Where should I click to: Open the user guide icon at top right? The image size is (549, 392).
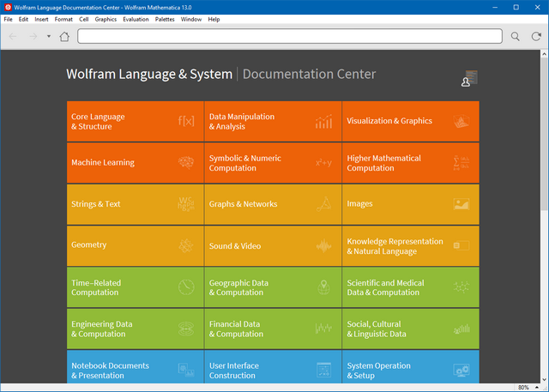(468, 79)
